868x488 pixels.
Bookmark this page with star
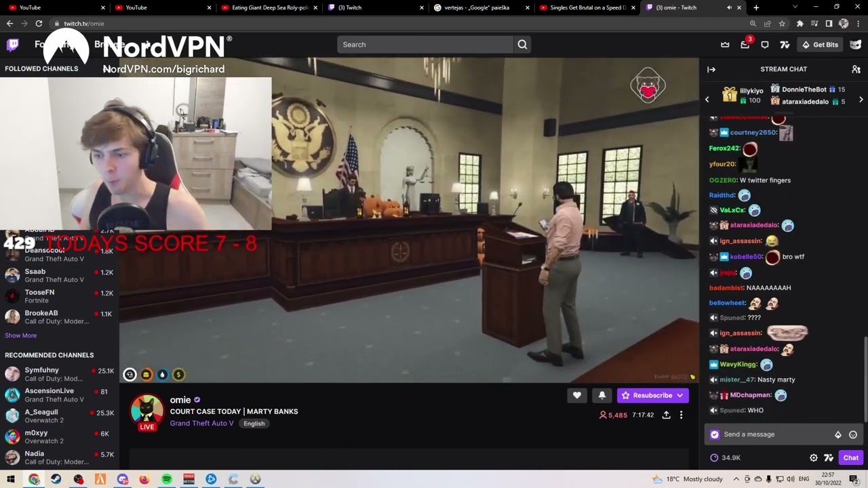(x=782, y=24)
